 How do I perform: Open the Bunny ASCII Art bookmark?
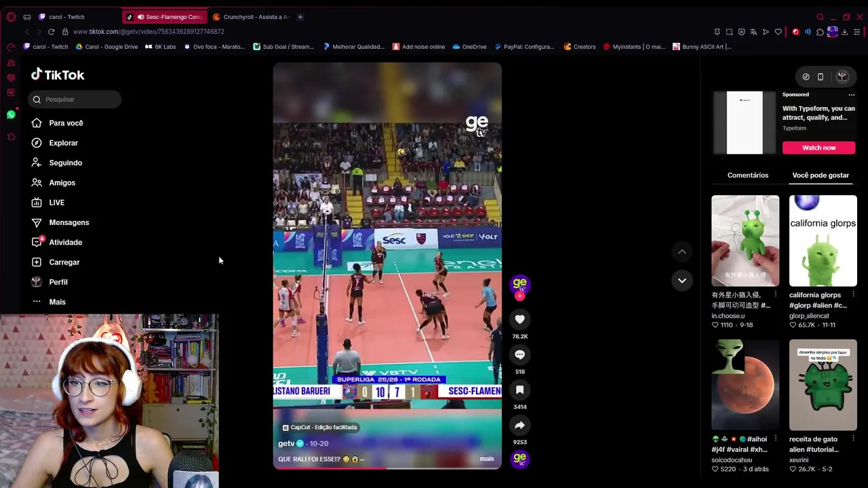pos(703,47)
